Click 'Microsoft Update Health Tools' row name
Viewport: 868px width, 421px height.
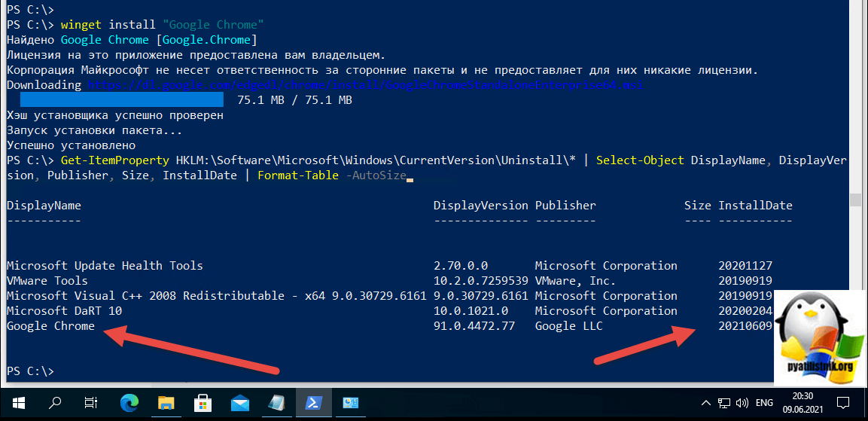105,266
